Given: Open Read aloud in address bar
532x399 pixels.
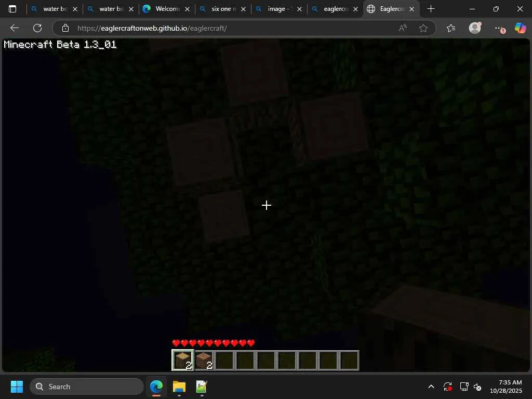Looking at the screenshot, I should click(x=403, y=28).
